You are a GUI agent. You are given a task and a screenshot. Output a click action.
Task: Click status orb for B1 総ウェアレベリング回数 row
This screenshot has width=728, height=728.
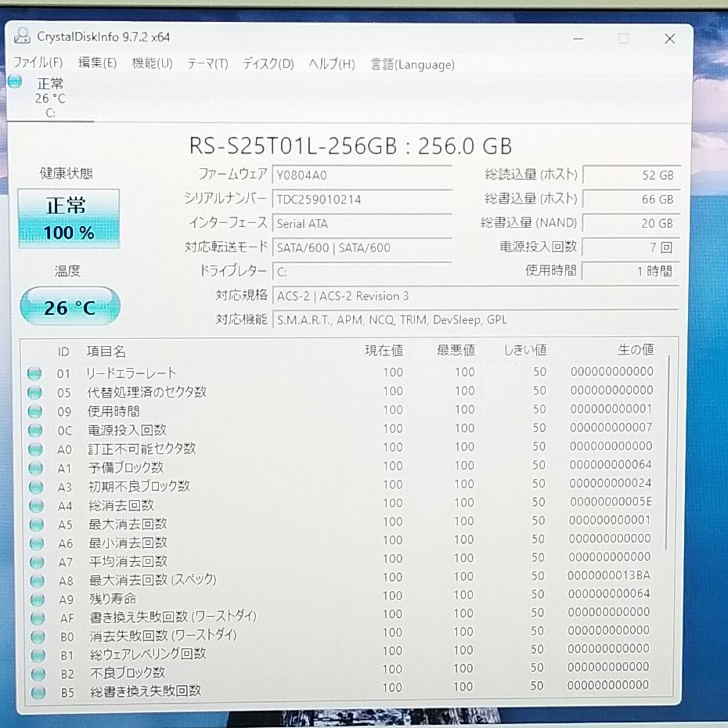(38, 655)
